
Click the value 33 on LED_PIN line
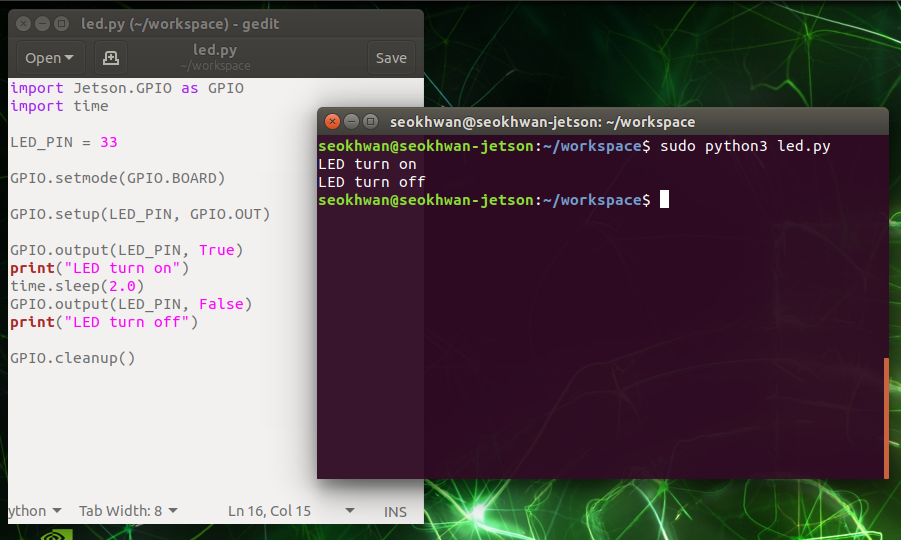click(x=109, y=142)
